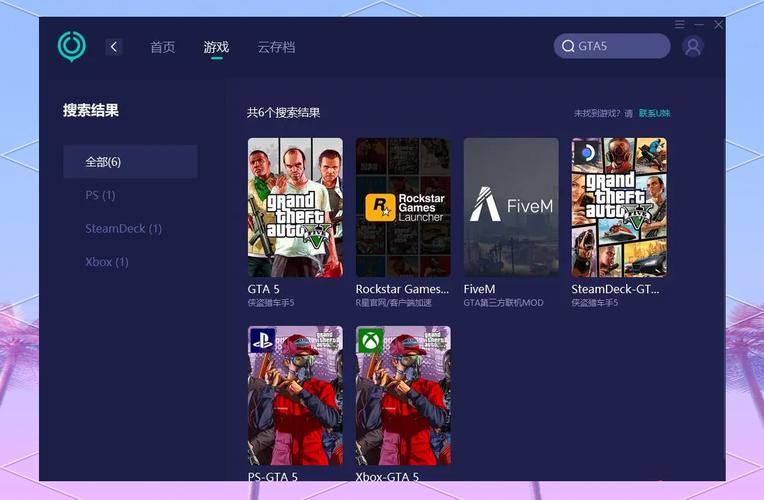This screenshot has height=500, width=764.
Task: Click the Rockstar Games... title text
Action: pyautogui.click(x=402, y=289)
